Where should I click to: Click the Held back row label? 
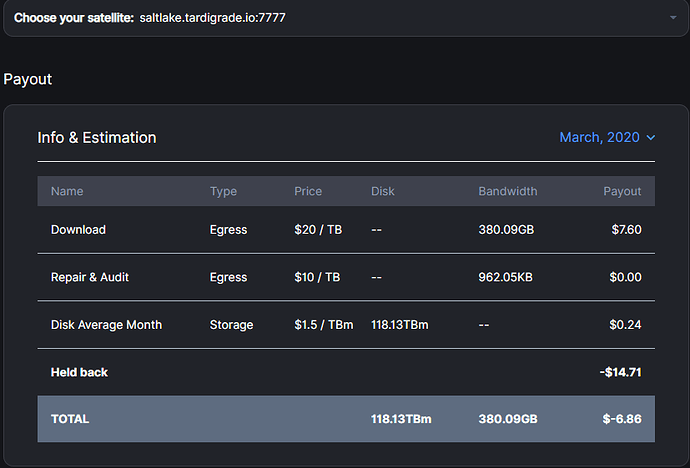pos(79,372)
